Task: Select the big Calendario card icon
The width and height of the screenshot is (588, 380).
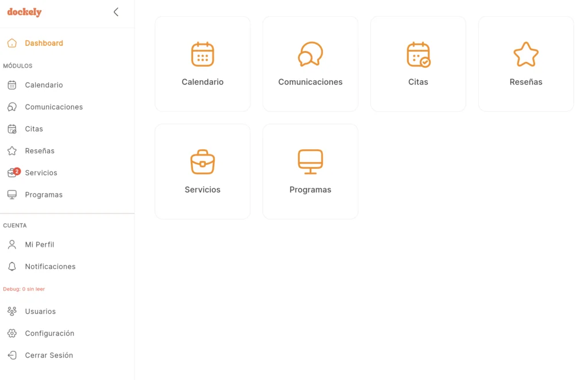Action: point(202,54)
